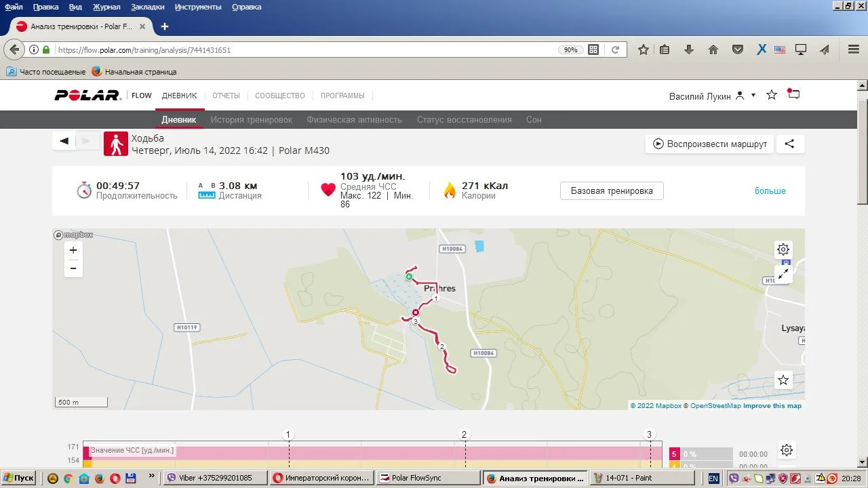868x488 pixels.
Task: Expand the hidden quick launch icons chevron
Action: coord(151,476)
